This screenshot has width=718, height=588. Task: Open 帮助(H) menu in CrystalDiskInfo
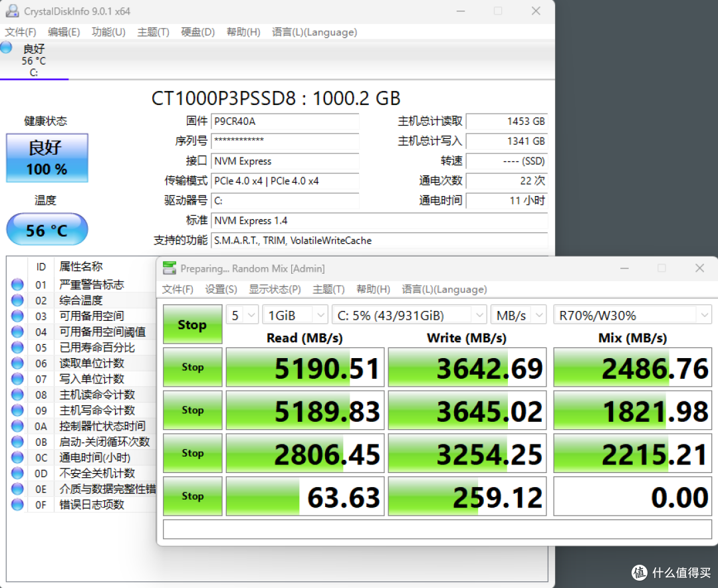coord(243,32)
